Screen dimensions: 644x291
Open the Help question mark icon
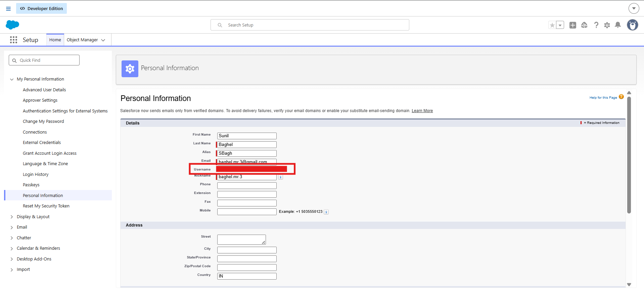[x=596, y=25]
